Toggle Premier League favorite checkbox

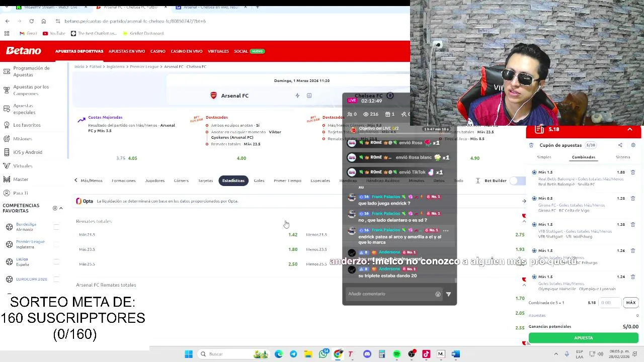coord(56,244)
